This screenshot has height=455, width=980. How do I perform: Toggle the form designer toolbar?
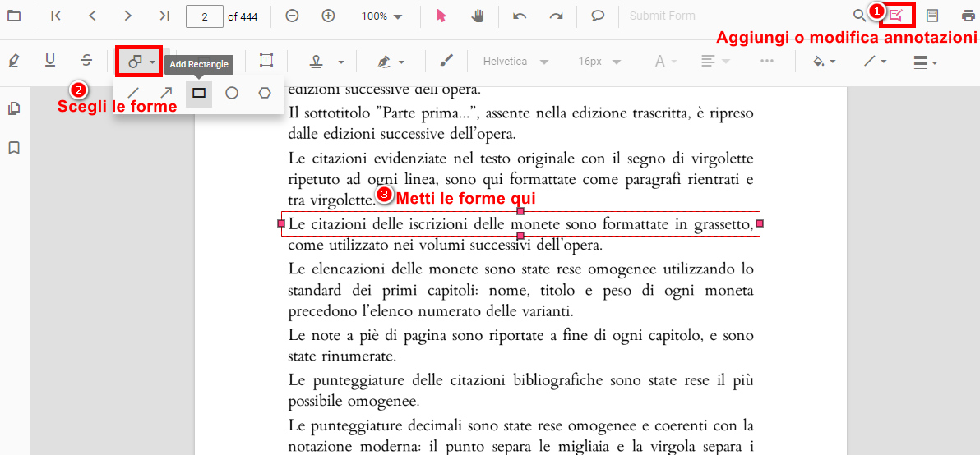point(931,16)
